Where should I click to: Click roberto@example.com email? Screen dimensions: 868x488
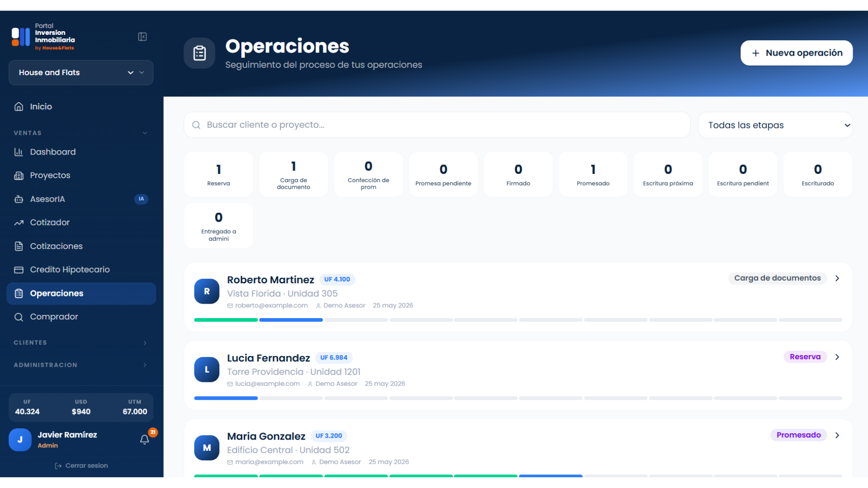[271, 306]
